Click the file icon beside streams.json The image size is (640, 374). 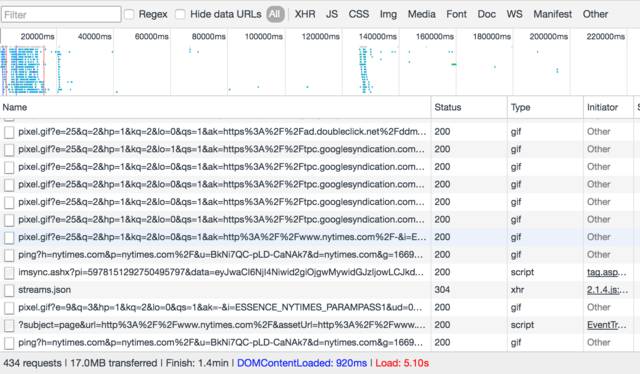(9, 290)
